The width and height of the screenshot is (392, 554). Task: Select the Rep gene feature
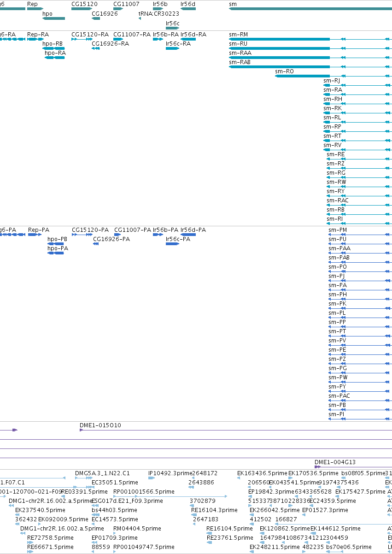pyautogui.click(x=35, y=9)
